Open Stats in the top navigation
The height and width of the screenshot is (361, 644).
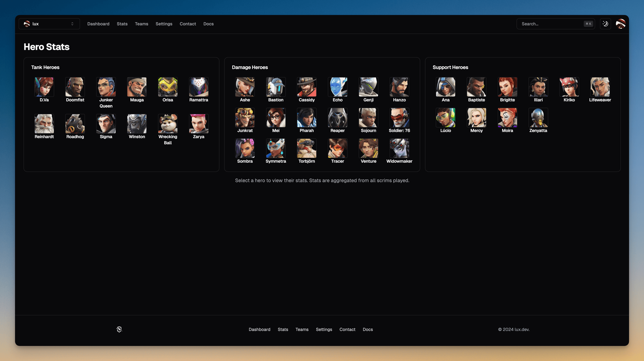click(x=122, y=24)
